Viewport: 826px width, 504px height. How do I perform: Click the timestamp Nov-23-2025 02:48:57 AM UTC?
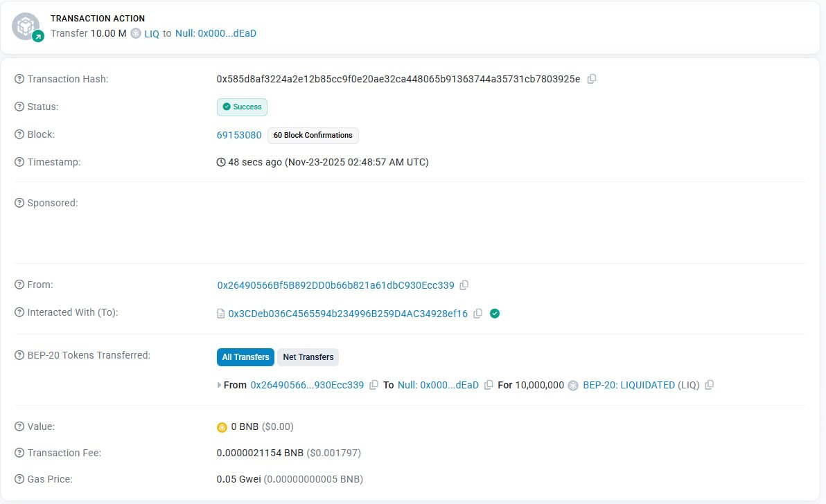(357, 162)
